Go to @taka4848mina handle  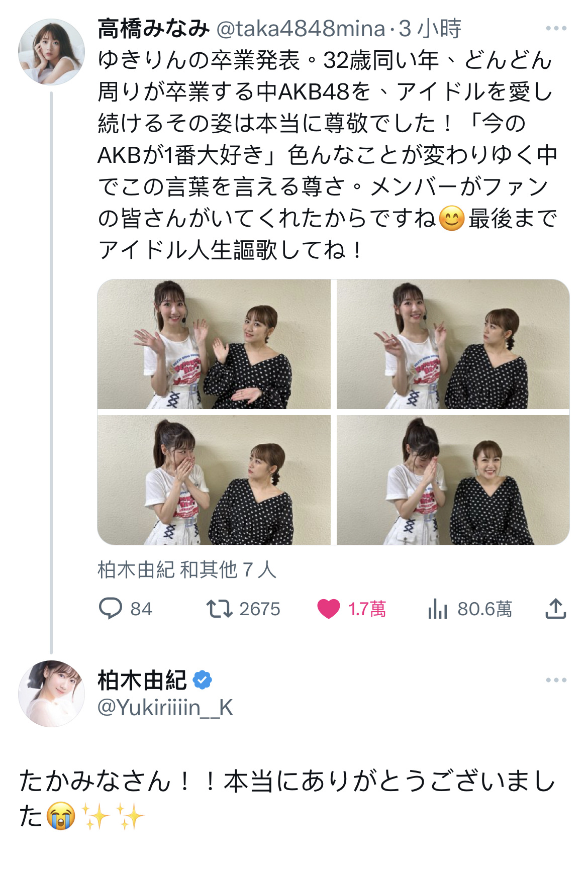301,29
